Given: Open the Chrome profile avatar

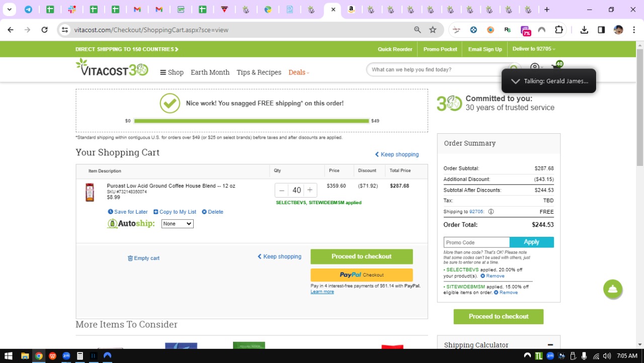Looking at the screenshot, I should click(x=618, y=30).
